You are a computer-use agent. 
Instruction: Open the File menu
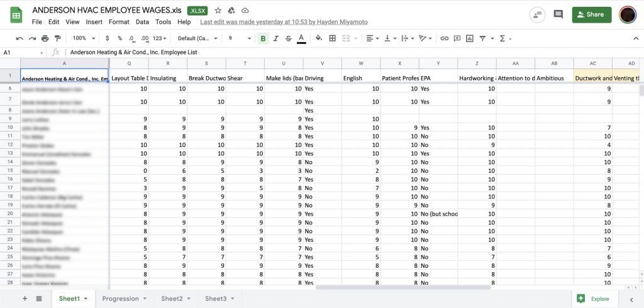(36, 22)
